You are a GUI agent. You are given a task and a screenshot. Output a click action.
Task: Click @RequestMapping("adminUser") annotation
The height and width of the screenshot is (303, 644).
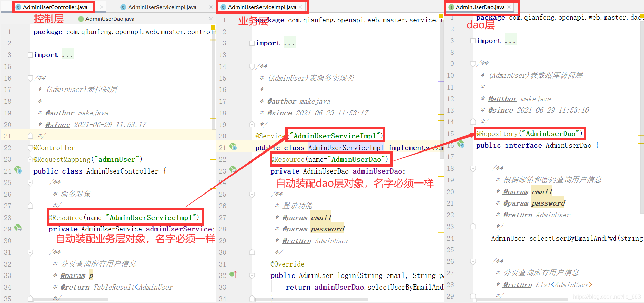[88, 159]
